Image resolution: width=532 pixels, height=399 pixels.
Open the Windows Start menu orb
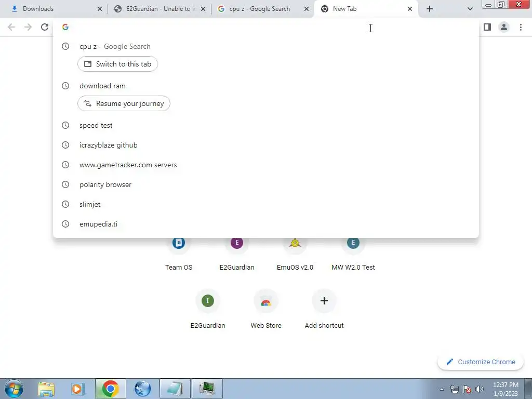(14, 389)
